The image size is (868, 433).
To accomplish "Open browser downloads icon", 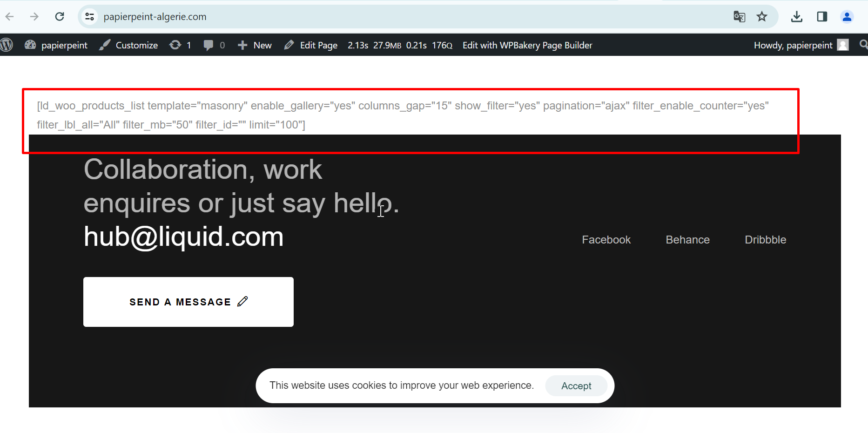I will pos(796,17).
